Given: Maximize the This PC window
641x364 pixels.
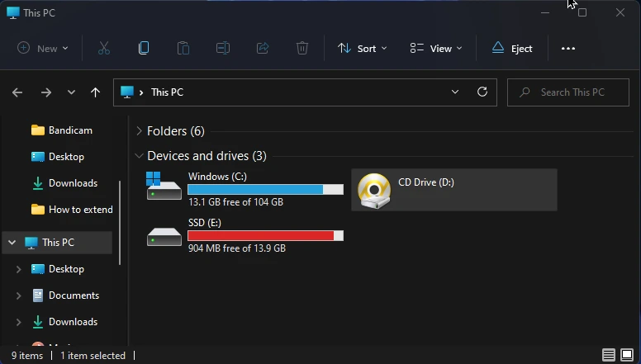Looking at the screenshot, I should 582,12.
